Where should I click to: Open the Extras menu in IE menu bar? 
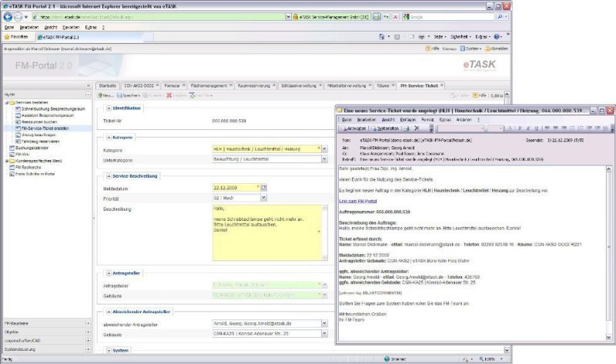tap(91, 28)
